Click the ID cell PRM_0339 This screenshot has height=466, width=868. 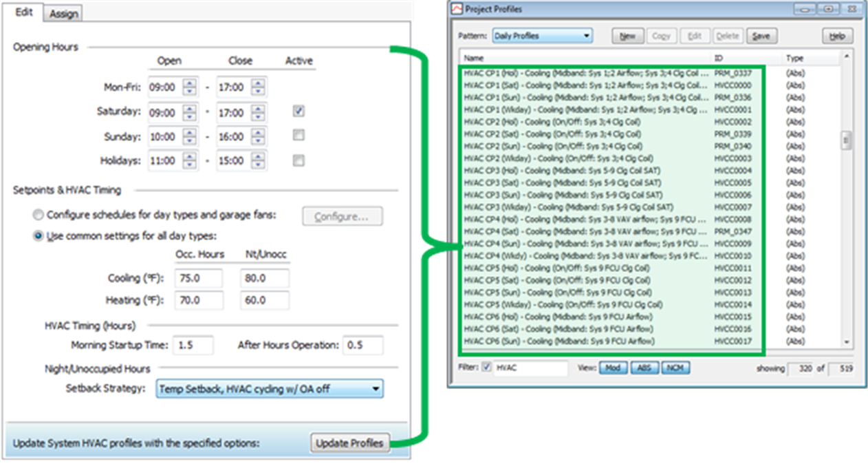coord(733,134)
